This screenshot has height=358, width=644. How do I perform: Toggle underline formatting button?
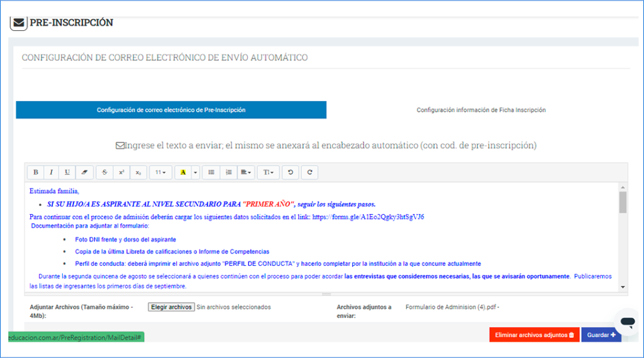pos(67,172)
